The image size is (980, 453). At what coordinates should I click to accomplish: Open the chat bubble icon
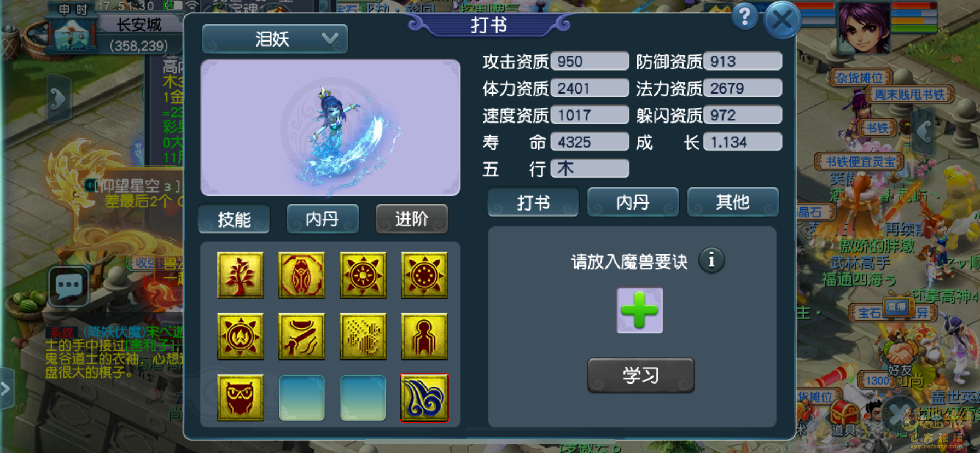pyautogui.click(x=69, y=286)
